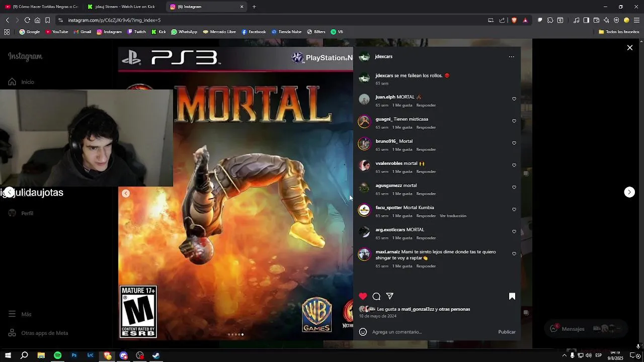The image size is (644, 362).
Task: Open jdexcars profile from post header
Action: [x=383, y=56]
